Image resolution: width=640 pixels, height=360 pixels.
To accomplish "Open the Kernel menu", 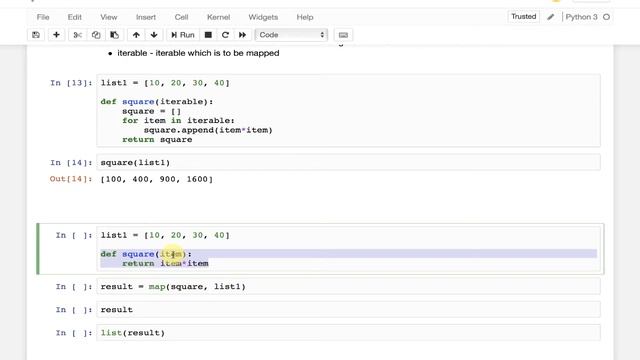I will pyautogui.click(x=218, y=17).
